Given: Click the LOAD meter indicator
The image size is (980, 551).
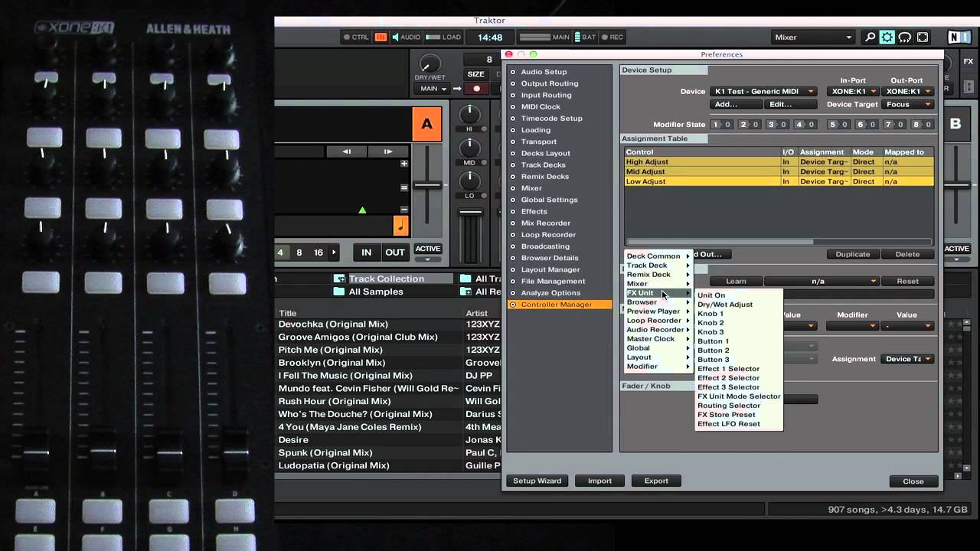Looking at the screenshot, I should pyautogui.click(x=443, y=37).
